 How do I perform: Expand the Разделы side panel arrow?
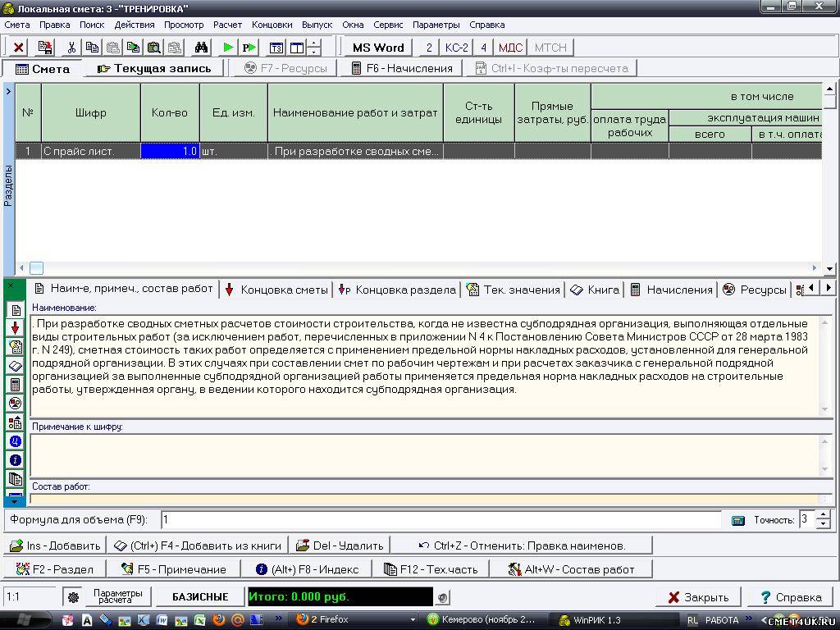coord(8,91)
